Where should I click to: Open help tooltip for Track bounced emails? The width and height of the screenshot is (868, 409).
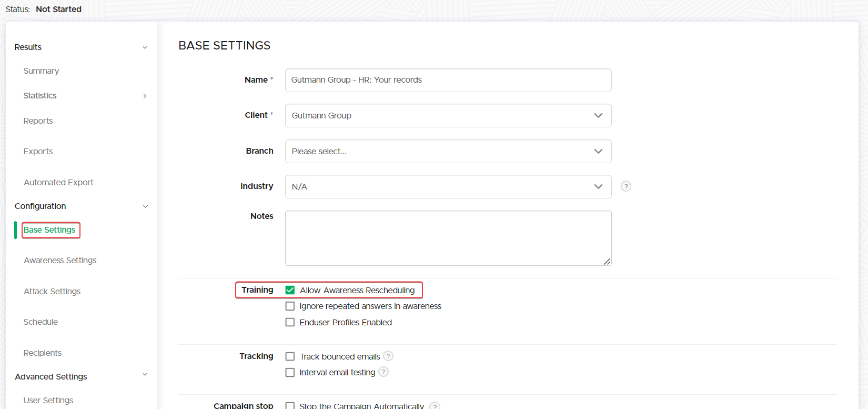click(388, 356)
